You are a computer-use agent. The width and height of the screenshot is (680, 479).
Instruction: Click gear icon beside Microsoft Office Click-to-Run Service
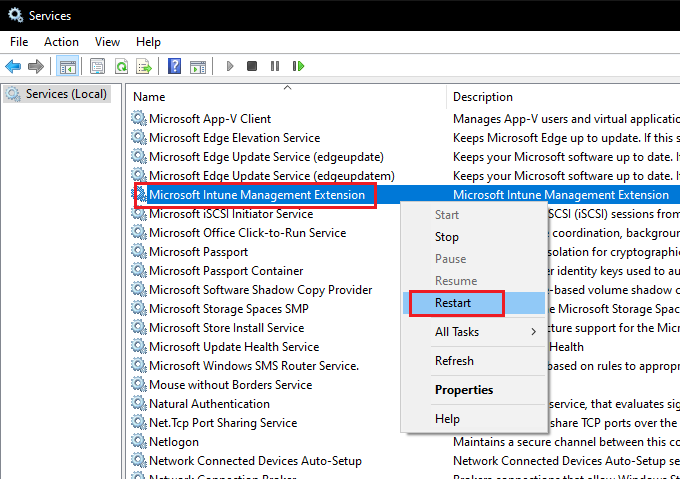click(x=139, y=233)
